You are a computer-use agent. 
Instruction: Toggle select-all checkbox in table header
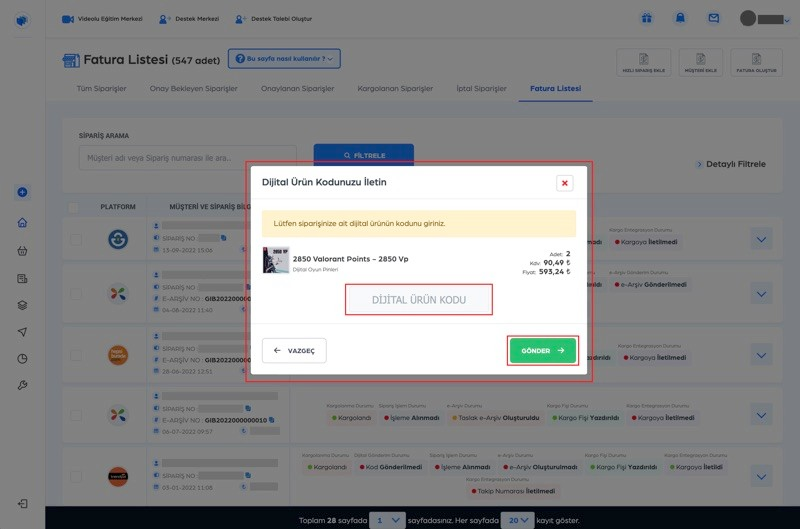pos(73,207)
